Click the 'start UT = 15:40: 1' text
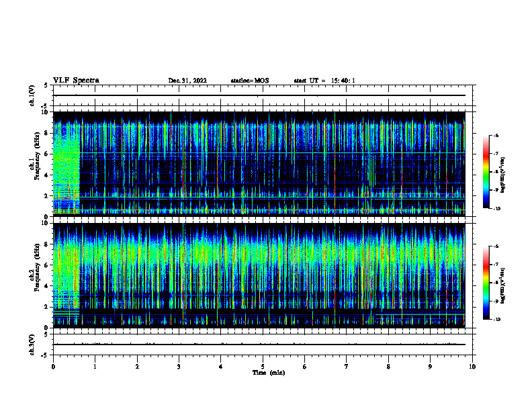Image resolution: width=532 pixels, height=411 pixels. (x=324, y=81)
